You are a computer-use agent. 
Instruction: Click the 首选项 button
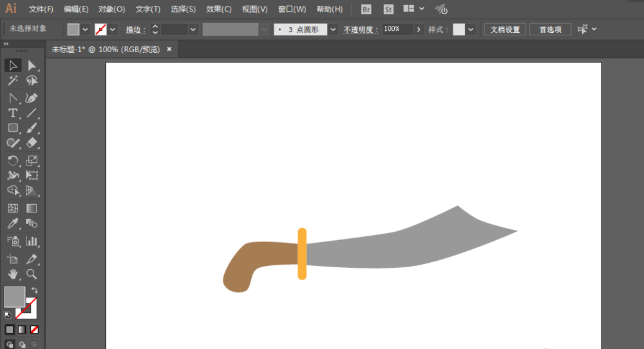[x=550, y=30]
